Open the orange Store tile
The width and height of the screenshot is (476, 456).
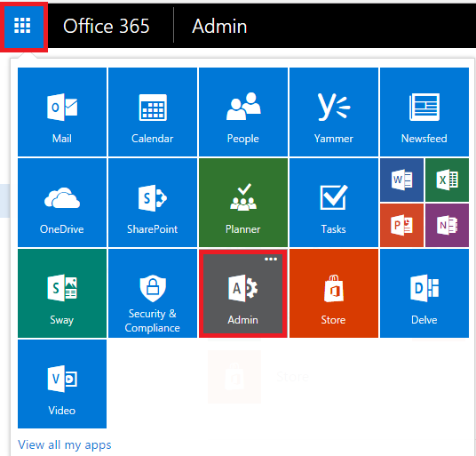334,293
